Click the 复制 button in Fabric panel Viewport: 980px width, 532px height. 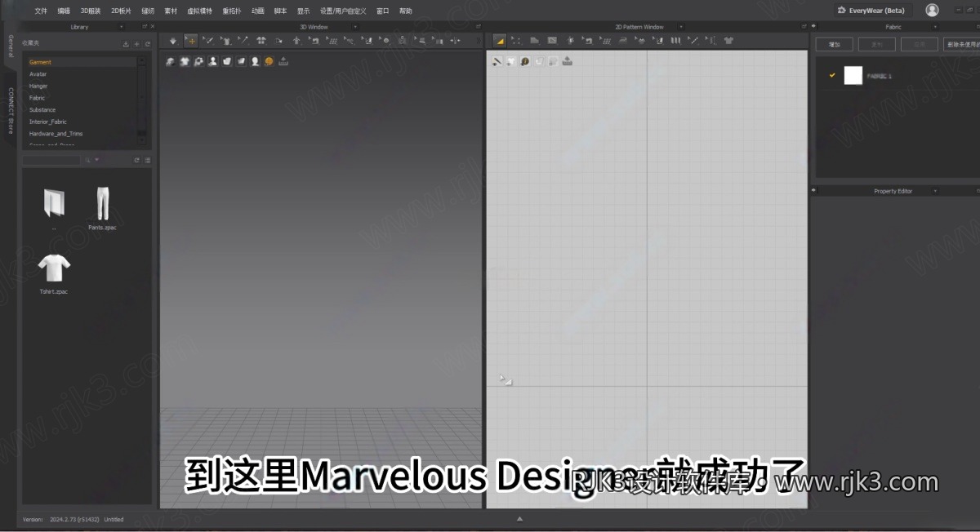point(876,44)
